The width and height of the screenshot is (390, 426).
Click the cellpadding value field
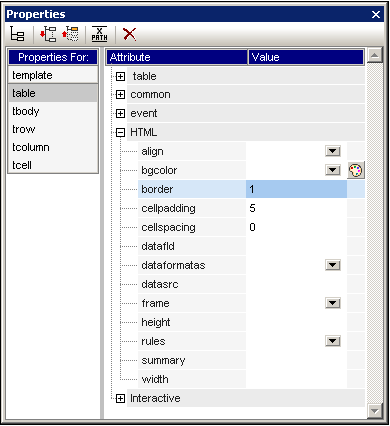(296, 208)
